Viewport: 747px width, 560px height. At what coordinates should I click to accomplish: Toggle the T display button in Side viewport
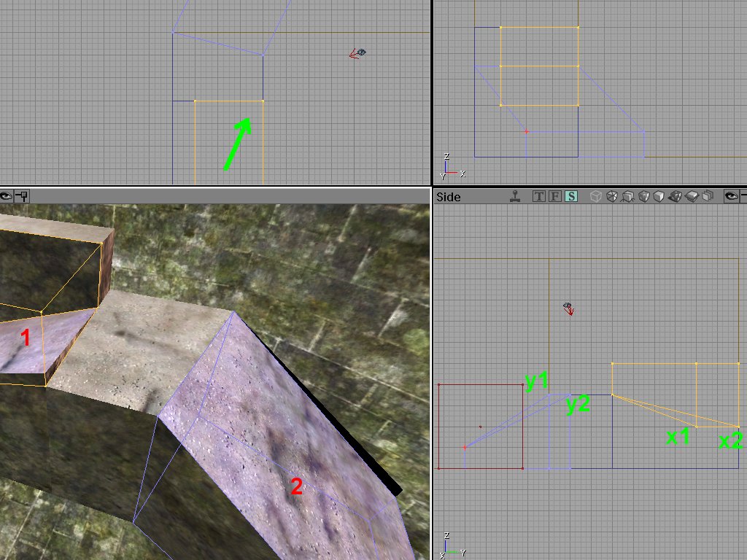point(538,197)
